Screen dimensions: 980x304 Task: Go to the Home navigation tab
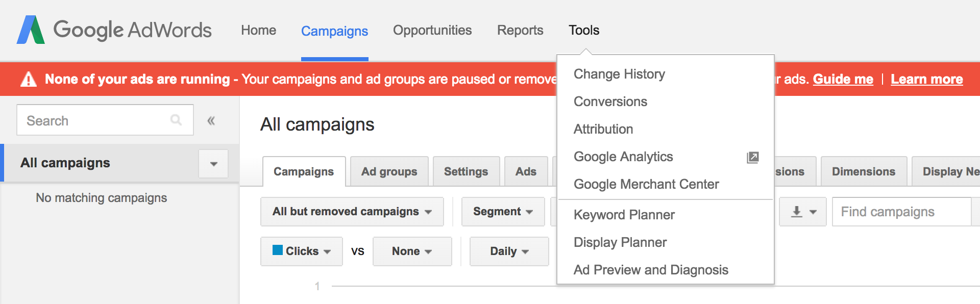point(259,30)
